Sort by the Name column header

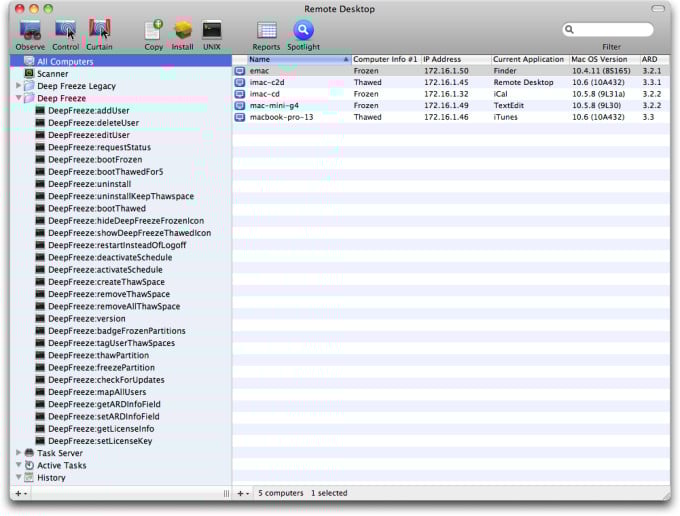[299, 59]
